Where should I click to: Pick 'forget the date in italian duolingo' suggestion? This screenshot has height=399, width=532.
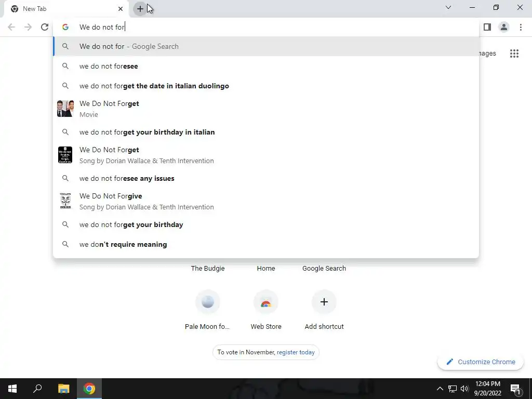pos(266,86)
